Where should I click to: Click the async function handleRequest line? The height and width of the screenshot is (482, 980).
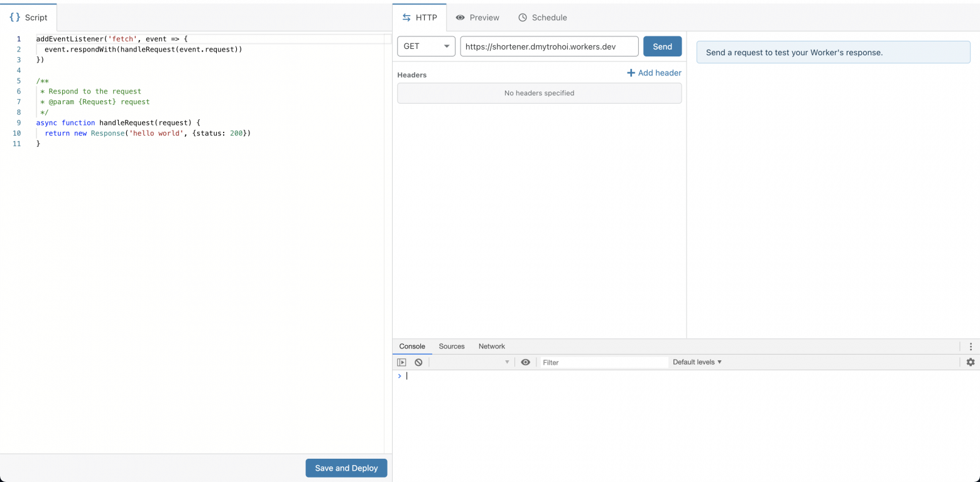[118, 122]
